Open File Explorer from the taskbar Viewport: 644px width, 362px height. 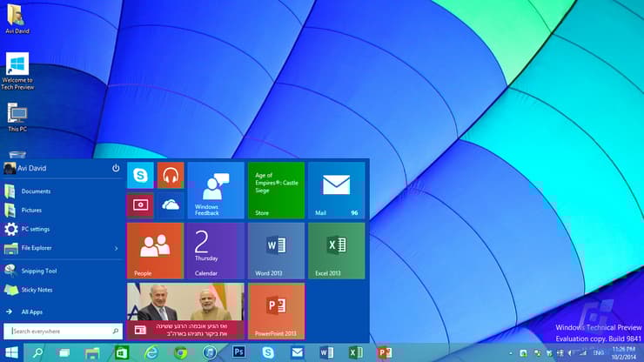tap(92, 352)
